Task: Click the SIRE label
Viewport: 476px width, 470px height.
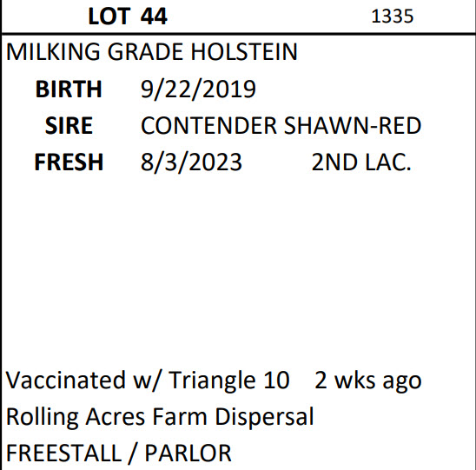Action: pyautogui.click(x=69, y=126)
